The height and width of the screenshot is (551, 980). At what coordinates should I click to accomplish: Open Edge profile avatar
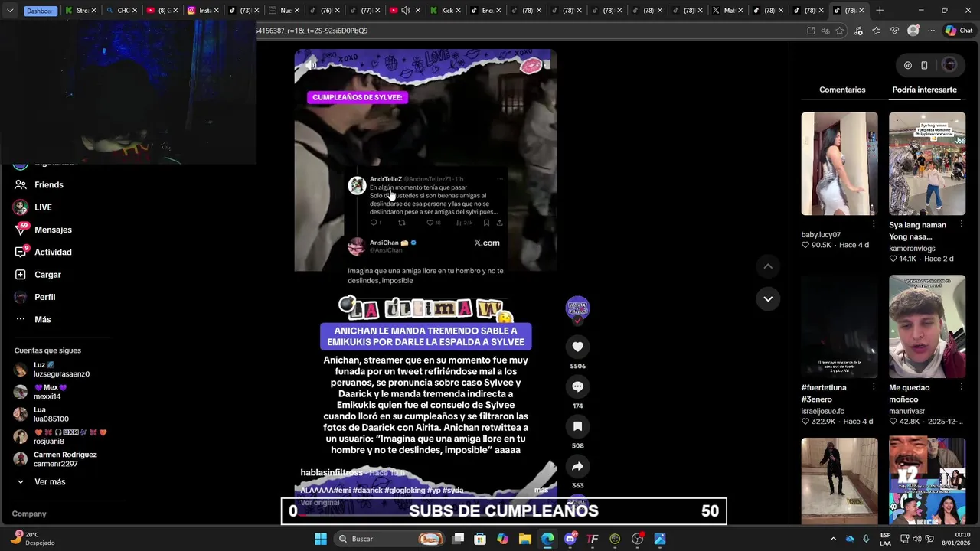coord(913,31)
